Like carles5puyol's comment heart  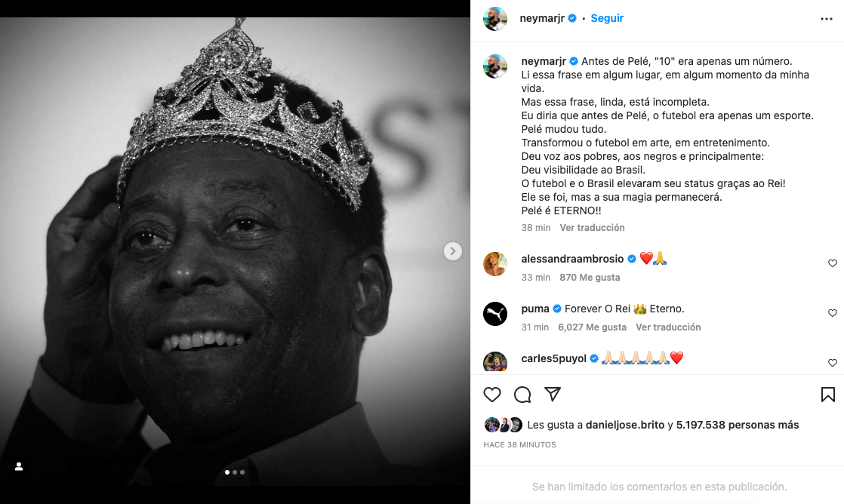(833, 363)
